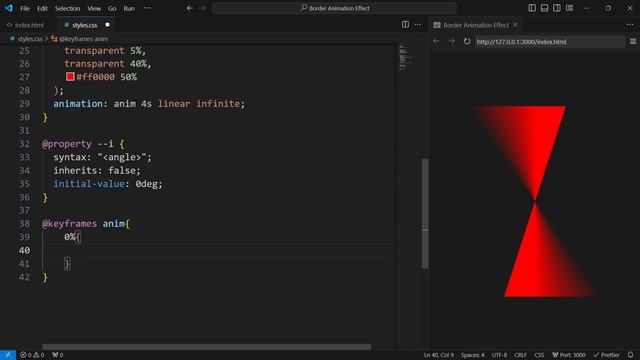Open the editor more actions ellipsis
640x360 pixels.
pos(418,25)
